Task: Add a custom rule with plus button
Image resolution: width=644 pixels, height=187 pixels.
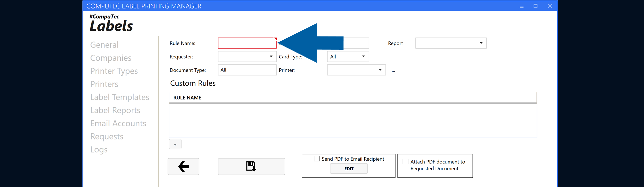Action: [x=175, y=144]
